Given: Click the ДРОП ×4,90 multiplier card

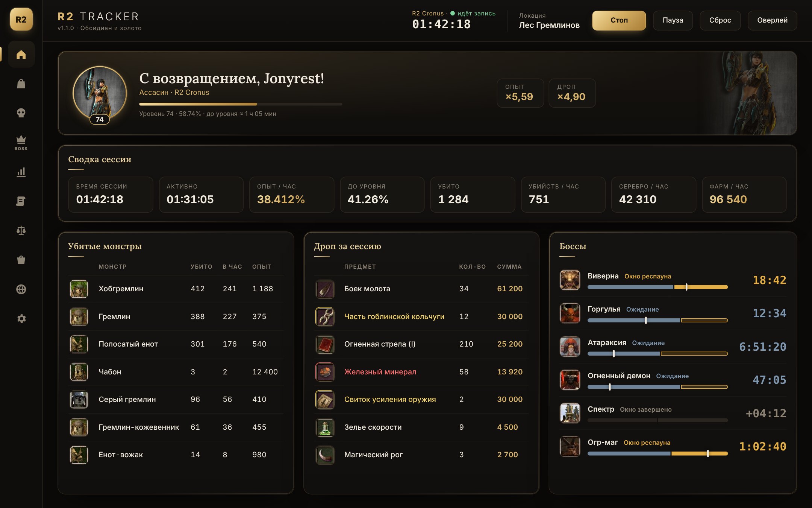Looking at the screenshot, I should coord(572,93).
